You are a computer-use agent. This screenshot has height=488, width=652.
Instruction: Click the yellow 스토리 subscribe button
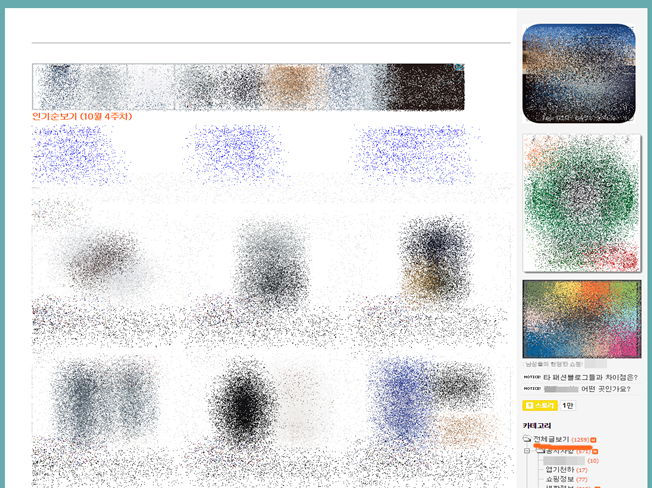click(540, 405)
